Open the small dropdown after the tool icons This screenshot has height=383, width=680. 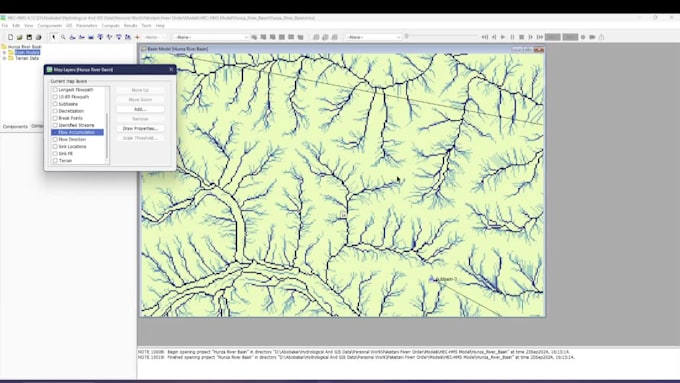[x=154, y=37]
